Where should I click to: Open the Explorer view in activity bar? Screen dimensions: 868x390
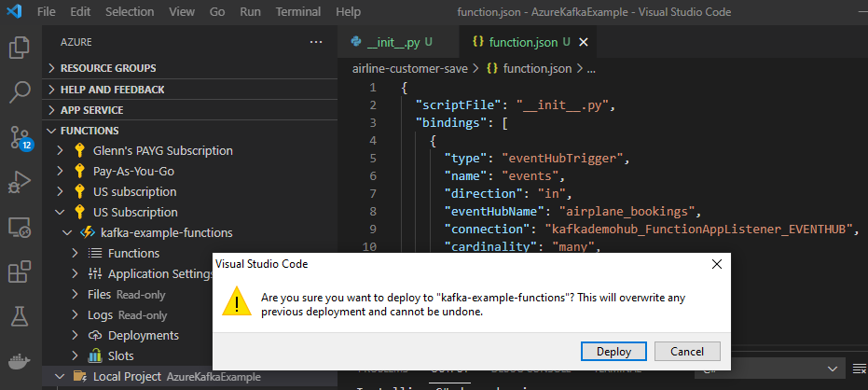point(20,48)
